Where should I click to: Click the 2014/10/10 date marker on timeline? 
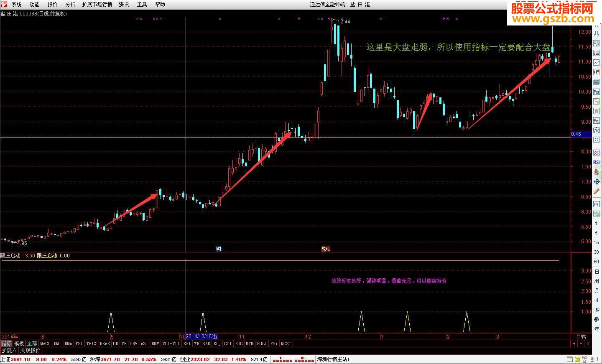(202, 336)
